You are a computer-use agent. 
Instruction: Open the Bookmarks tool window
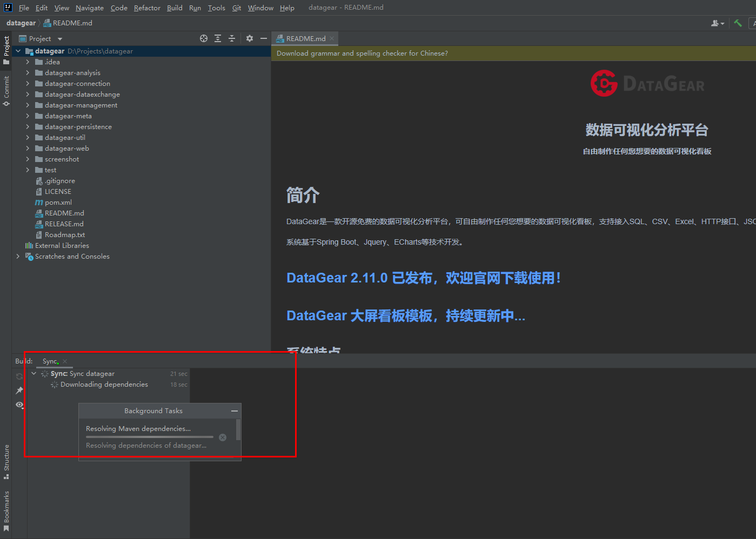pos(6,508)
